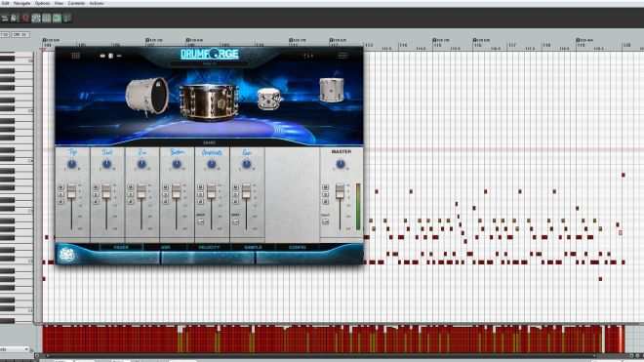644x362 pixels.
Task: Click the velocity lane bars at the bottom
Action: 334,339
